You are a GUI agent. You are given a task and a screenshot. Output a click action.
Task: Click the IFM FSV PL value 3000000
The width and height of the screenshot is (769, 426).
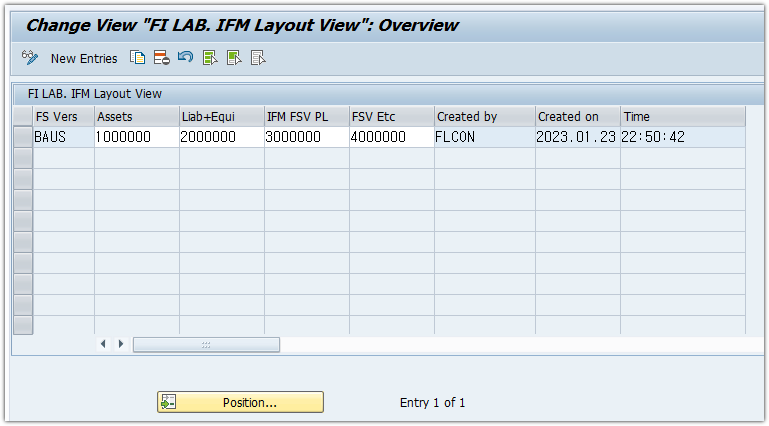tap(306, 137)
